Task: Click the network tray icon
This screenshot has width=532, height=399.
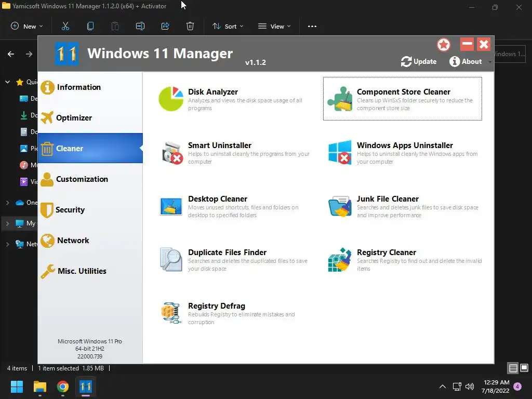Action: point(457,387)
